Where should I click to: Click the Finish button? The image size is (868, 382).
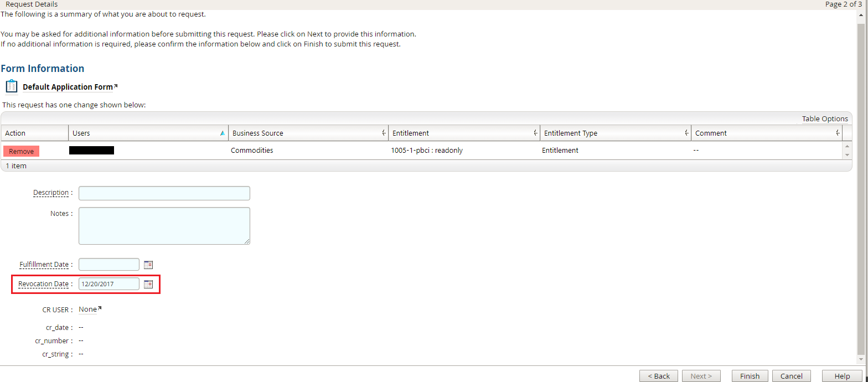click(x=750, y=376)
